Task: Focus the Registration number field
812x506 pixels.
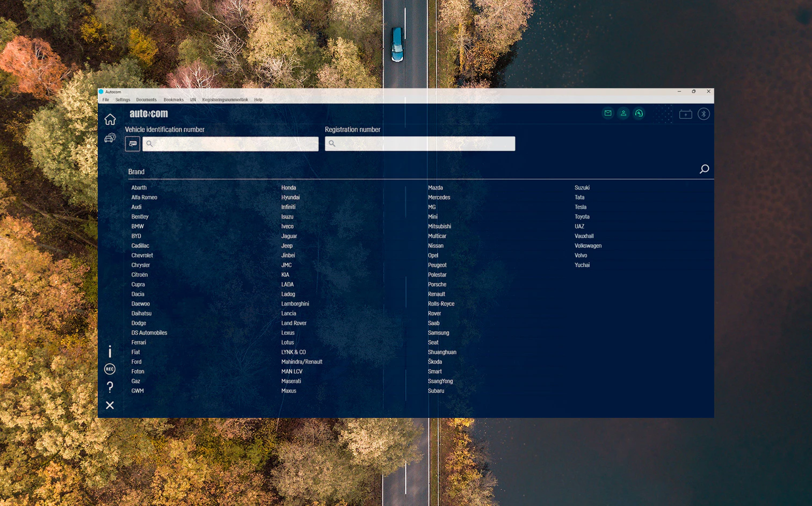Action: (x=420, y=143)
